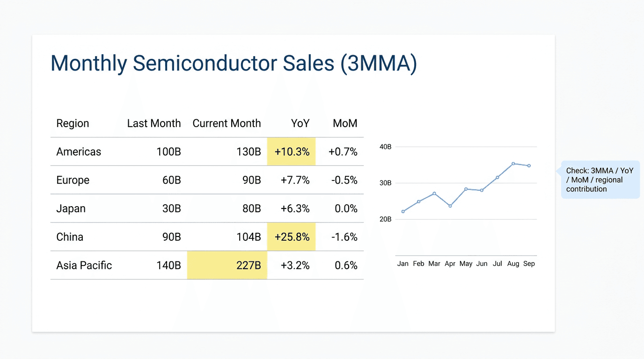Click the "MoM" column header
This screenshot has height=359, width=644.
(x=345, y=123)
